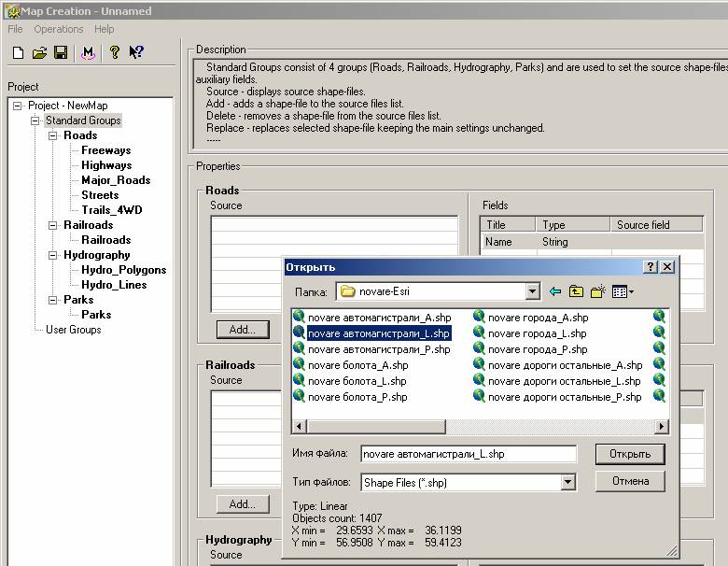Click Add button under Roads Source
This screenshot has width=728, height=566.
243,330
